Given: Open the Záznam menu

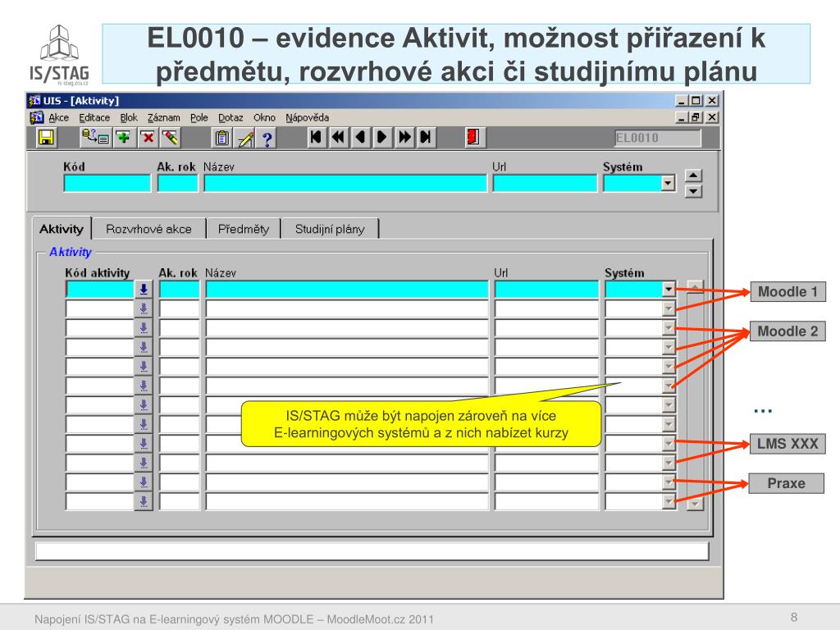Looking at the screenshot, I should pyautogui.click(x=163, y=117).
